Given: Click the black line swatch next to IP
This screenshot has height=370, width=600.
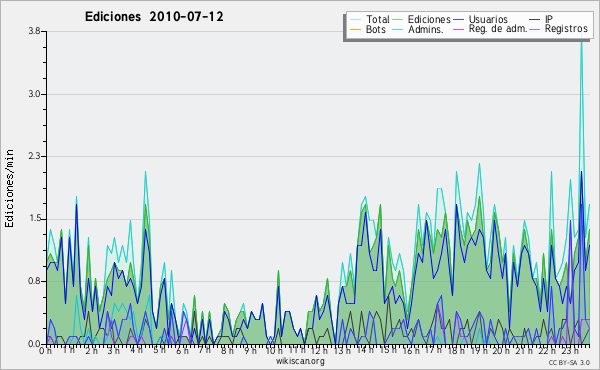Looking at the screenshot, I should (x=535, y=20).
